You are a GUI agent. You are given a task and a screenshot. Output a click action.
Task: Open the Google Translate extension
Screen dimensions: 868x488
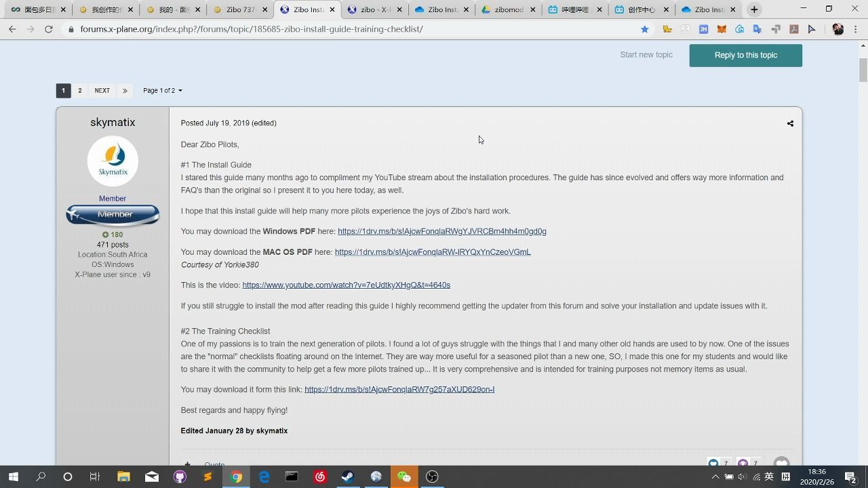tap(757, 29)
